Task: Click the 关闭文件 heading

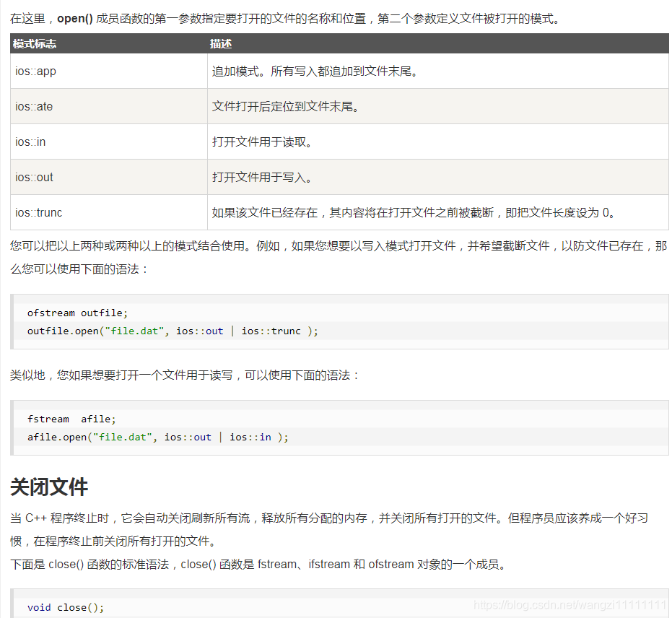Action: pyautogui.click(x=49, y=487)
